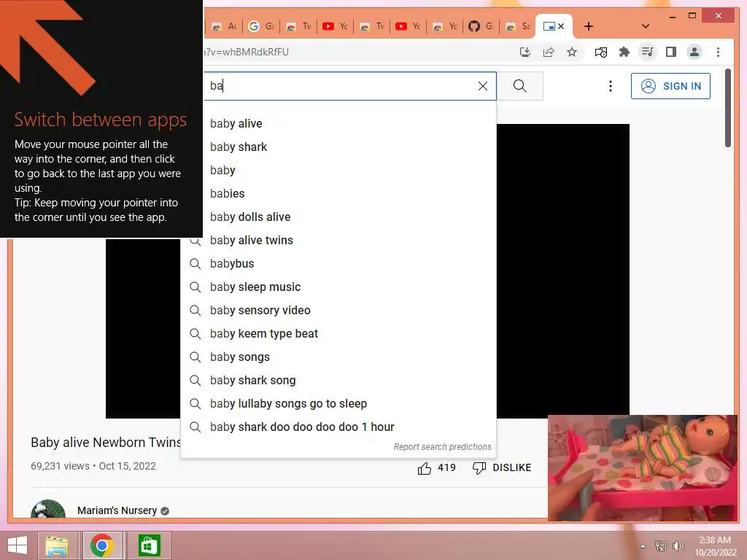Click the Chrome taskbar icon
Viewport: 747px width, 560px height.
pos(102,545)
